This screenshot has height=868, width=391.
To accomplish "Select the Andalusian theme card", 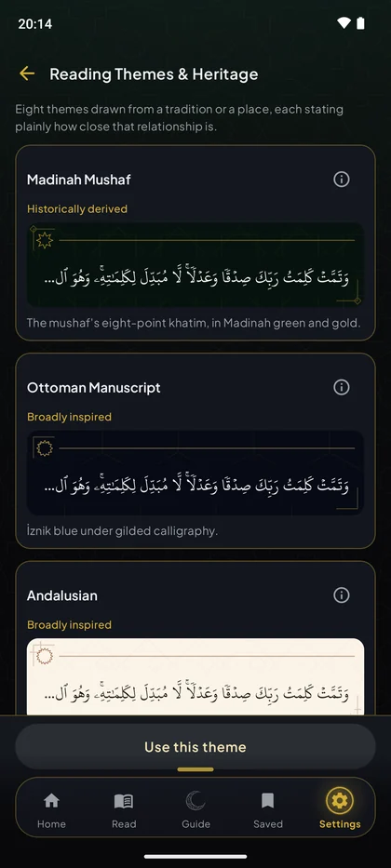I will tap(195, 638).
